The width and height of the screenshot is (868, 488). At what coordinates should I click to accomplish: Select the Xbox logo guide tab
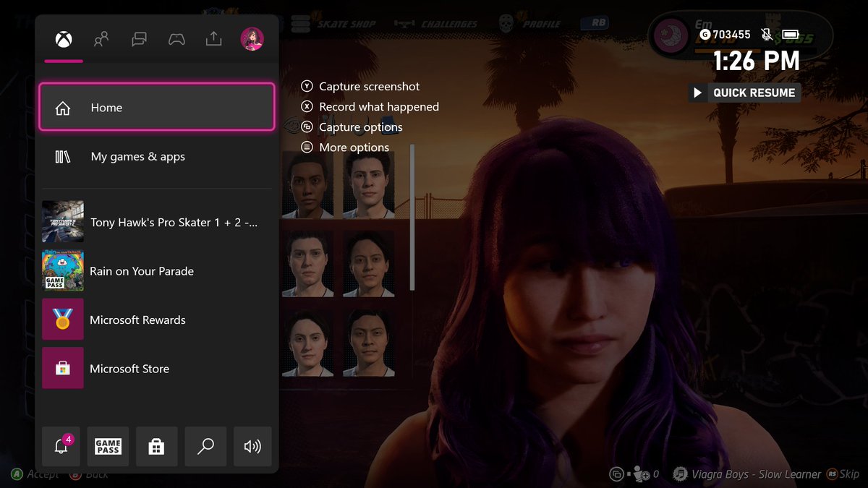click(64, 39)
